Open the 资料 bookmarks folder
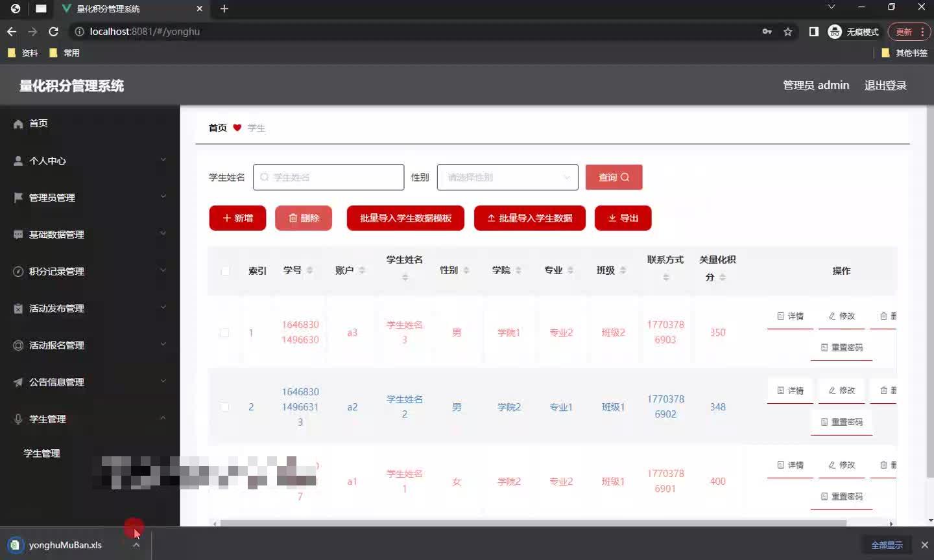Viewport: 934px width, 560px height. click(23, 53)
